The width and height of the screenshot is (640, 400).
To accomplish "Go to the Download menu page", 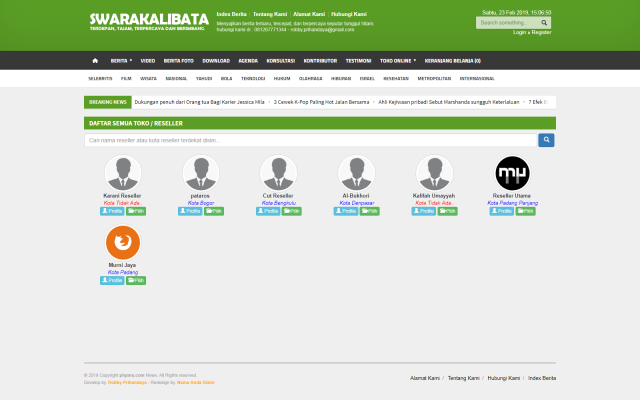I will coord(216,60).
